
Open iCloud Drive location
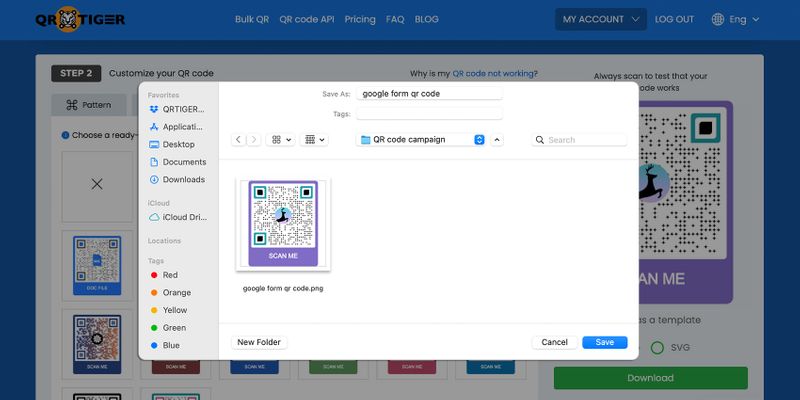(x=178, y=217)
